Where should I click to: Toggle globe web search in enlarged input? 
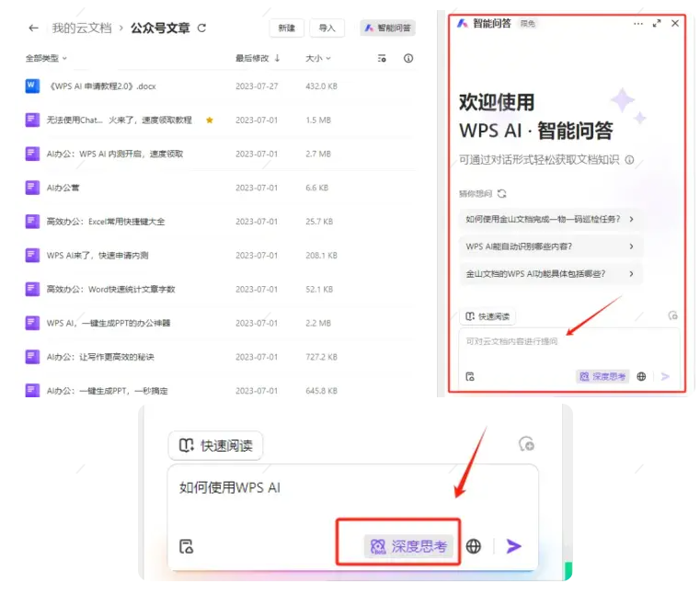474,546
